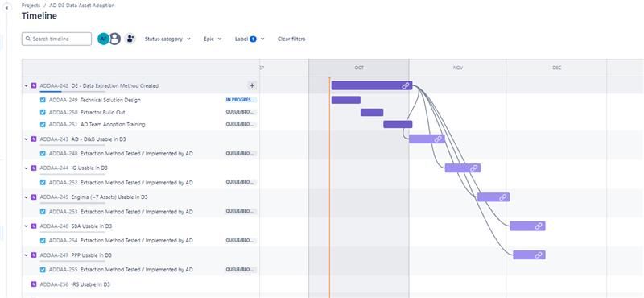Open the Label filter dropdown

[250, 39]
